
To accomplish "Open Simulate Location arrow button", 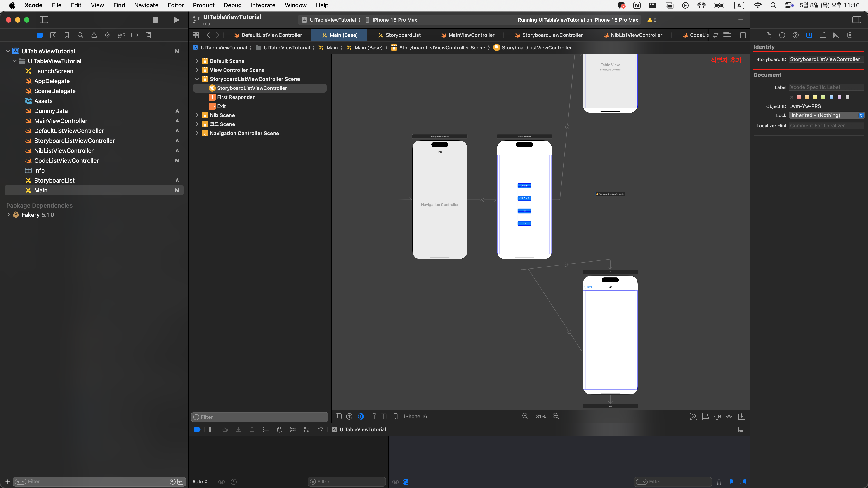I will 321,429.
